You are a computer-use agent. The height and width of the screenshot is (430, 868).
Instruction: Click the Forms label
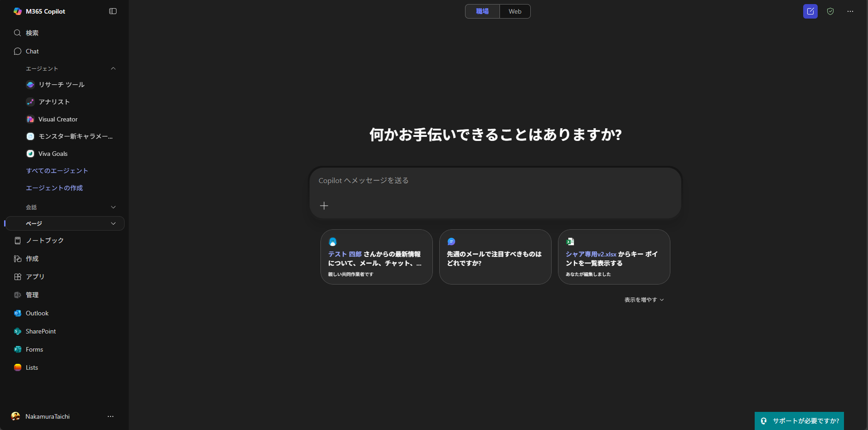[34, 349]
